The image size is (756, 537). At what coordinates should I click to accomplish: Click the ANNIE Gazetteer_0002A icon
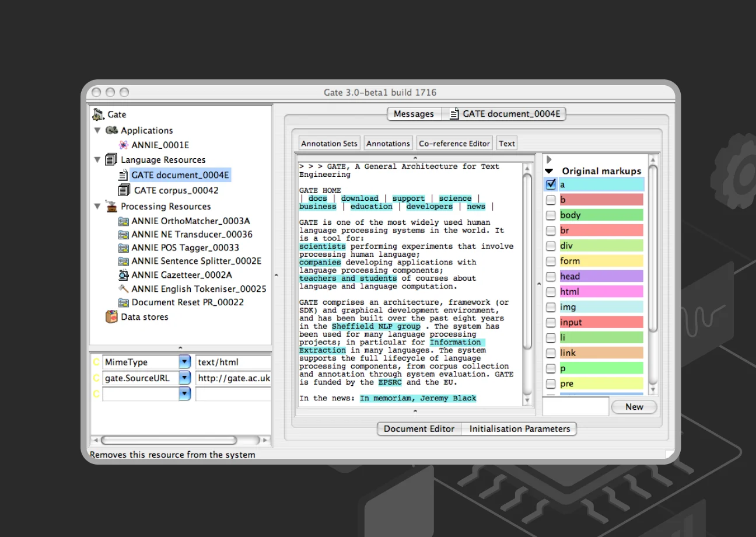point(123,275)
